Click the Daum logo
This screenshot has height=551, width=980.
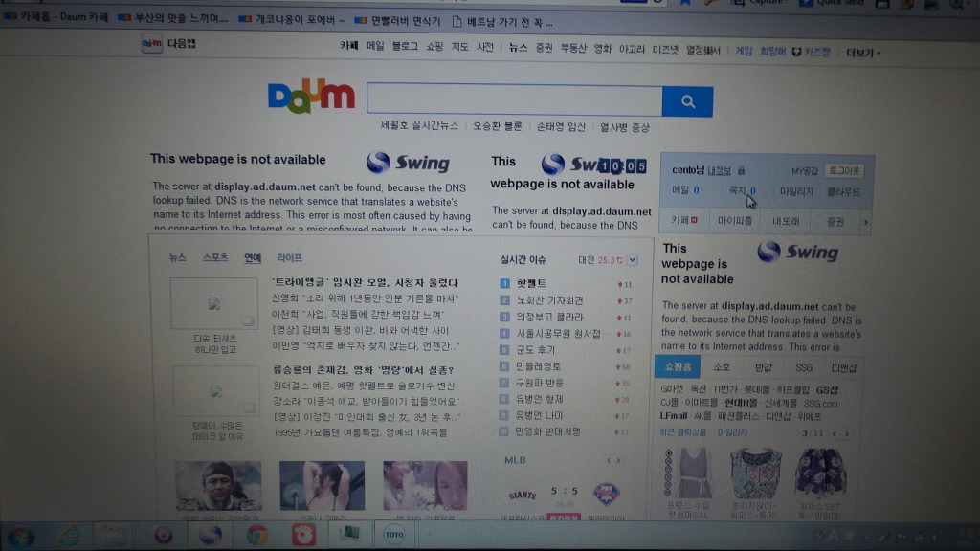pos(311,96)
